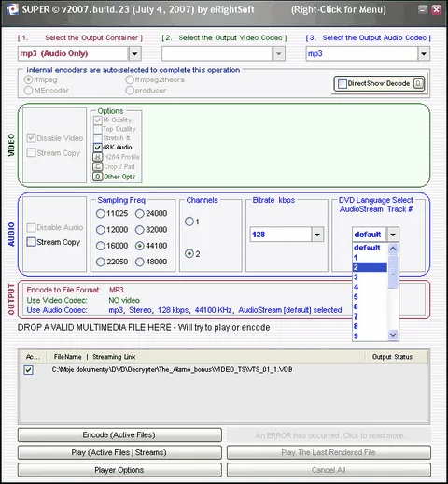Toggle the Disable Audio checkbox
The height and width of the screenshot is (484, 448).
[31, 227]
